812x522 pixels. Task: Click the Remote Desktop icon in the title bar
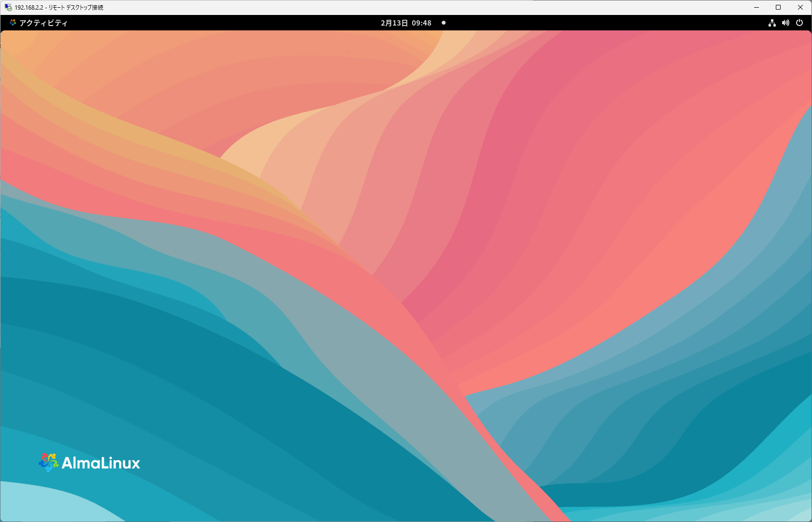(8, 7)
